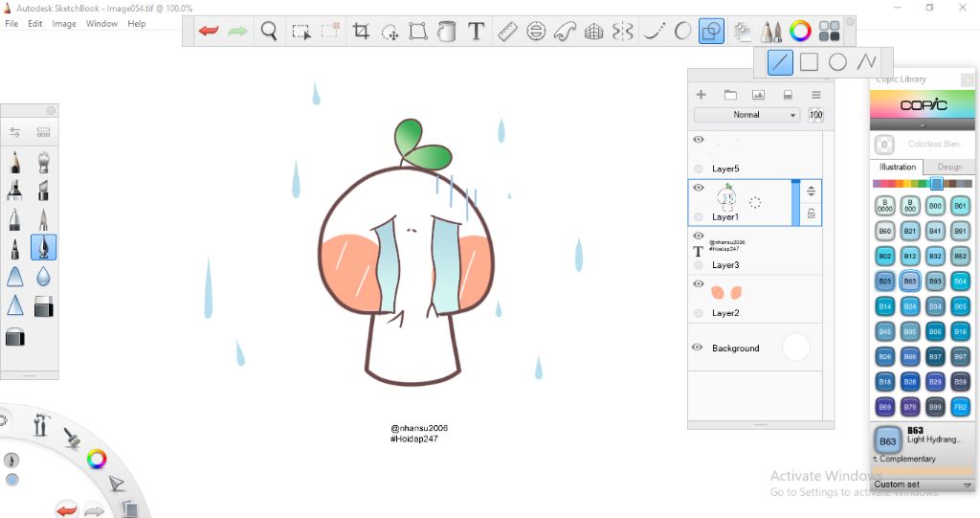
Task: Switch to the Design tab in Copic Library
Action: (x=948, y=167)
